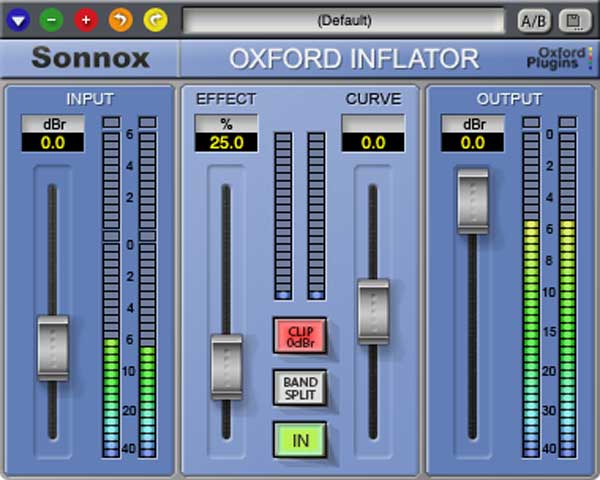600x480 pixels.
Task: Grab the Curve fader handle
Action: click(373, 311)
